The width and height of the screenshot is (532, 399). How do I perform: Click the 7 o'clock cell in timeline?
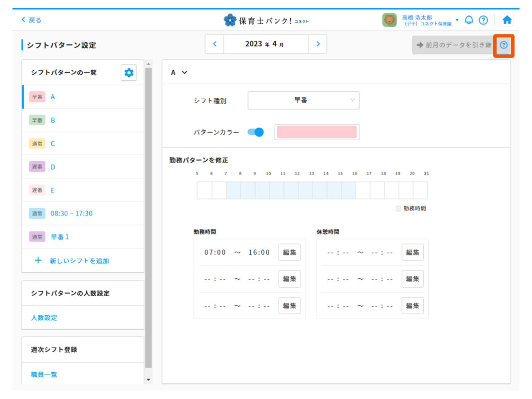coord(233,191)
